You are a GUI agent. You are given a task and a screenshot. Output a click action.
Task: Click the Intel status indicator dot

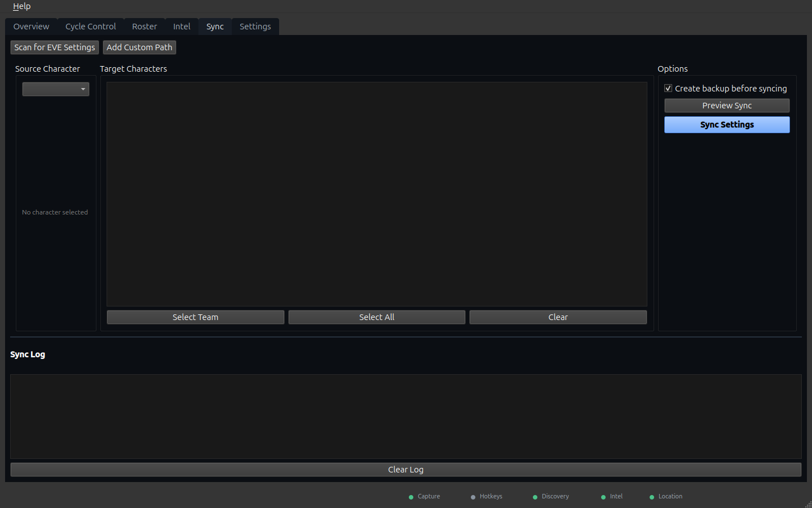point(603,497)
